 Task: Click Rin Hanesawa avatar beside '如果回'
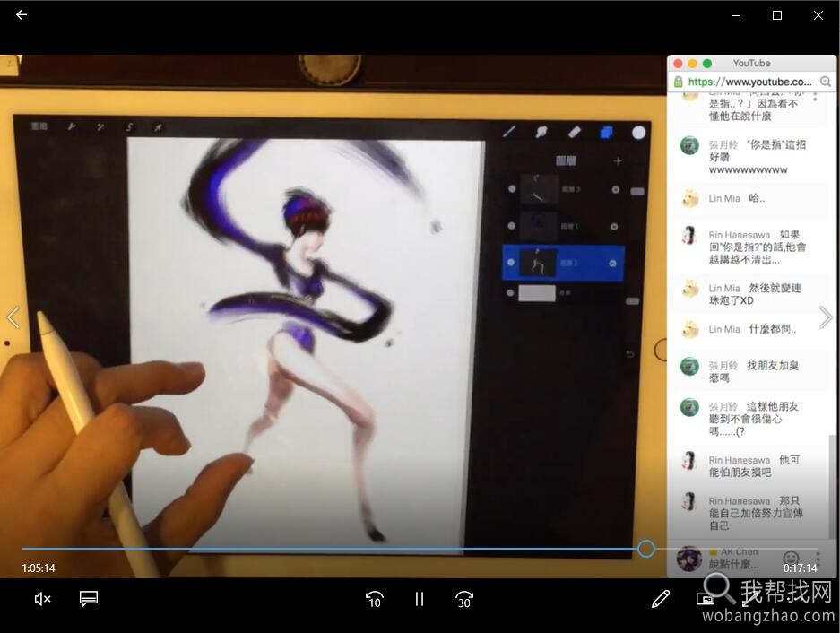(x=690, y=235)
